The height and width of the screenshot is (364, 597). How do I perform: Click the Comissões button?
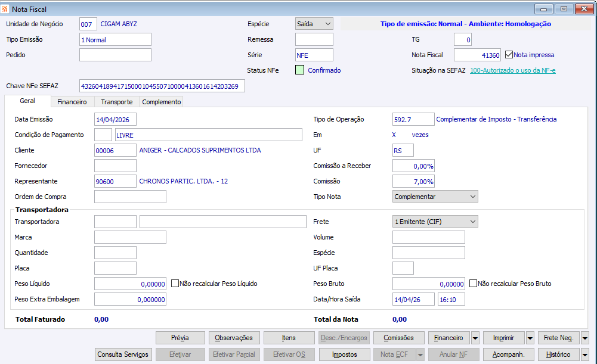coord(398,338)
